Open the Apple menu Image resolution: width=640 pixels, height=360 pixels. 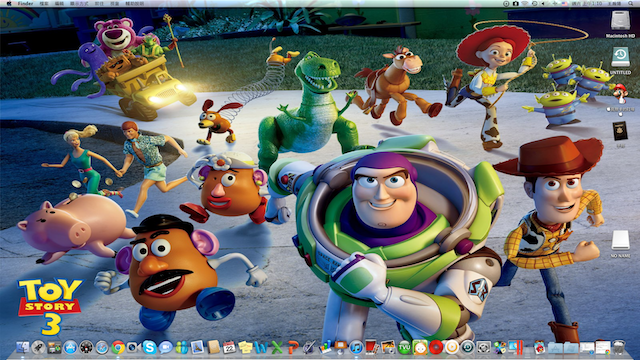9,3
